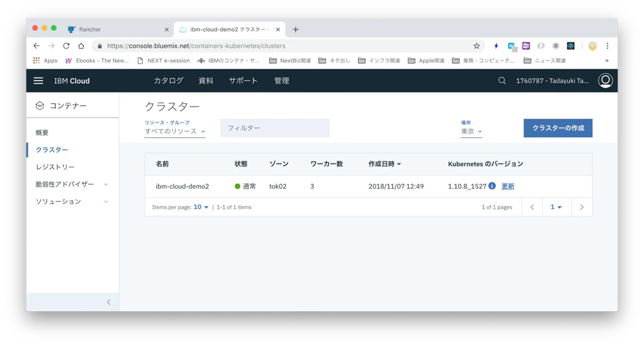644x346 pixels.
Task: Click the browser home icon
Action: 81,46
